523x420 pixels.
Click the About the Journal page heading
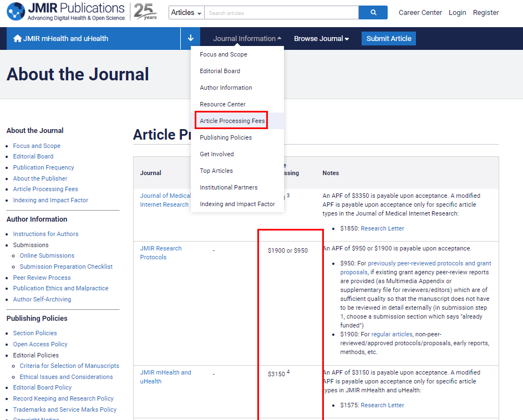coord(78,74)
